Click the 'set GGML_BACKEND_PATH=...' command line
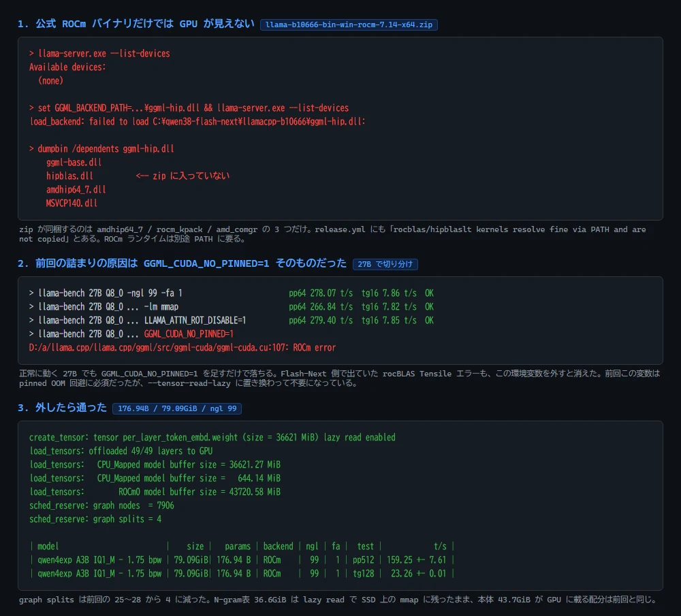This screenshot has height=616, width=681. point(189,108)
